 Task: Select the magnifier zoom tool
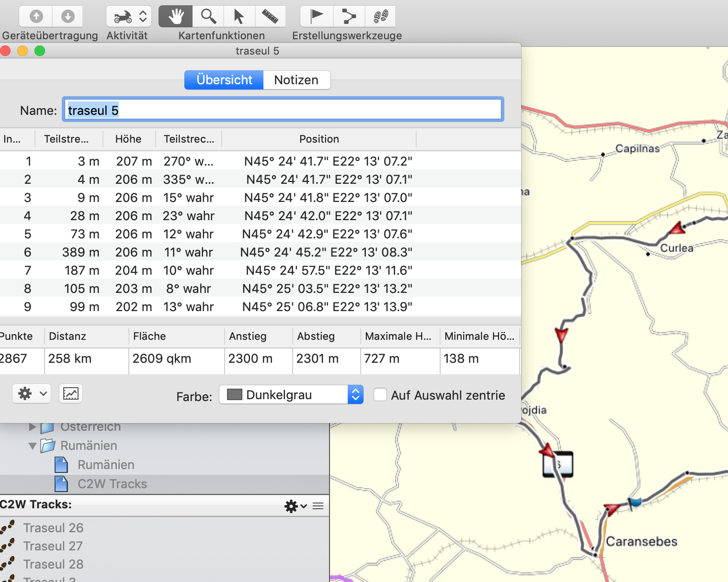pos(208,17)
